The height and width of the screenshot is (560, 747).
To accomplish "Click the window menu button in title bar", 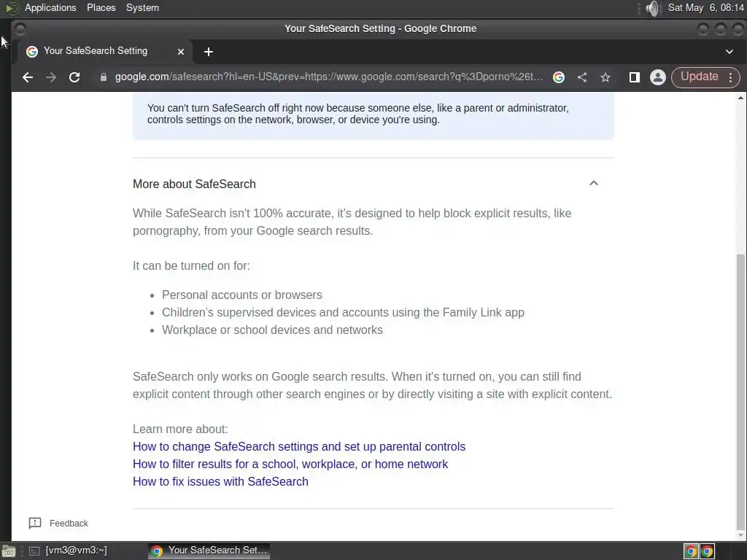I will 20,29.
